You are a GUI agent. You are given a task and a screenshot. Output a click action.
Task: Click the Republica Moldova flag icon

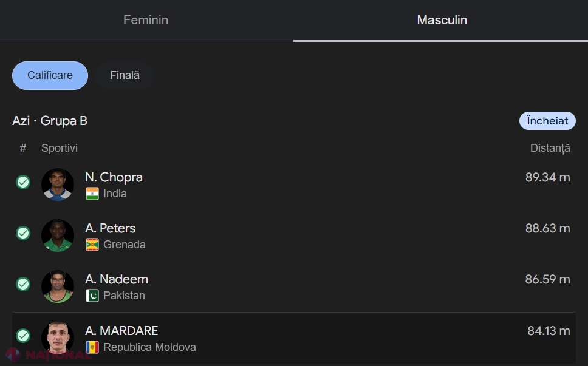click(92, 347)
